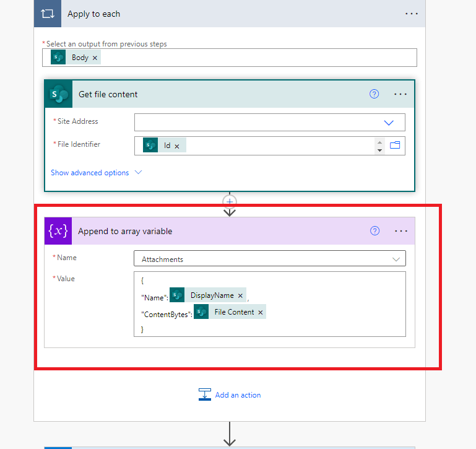This screenshot has width=476, height=449.
Task: Remove the Body token
Action: click(x=95, y=58)
